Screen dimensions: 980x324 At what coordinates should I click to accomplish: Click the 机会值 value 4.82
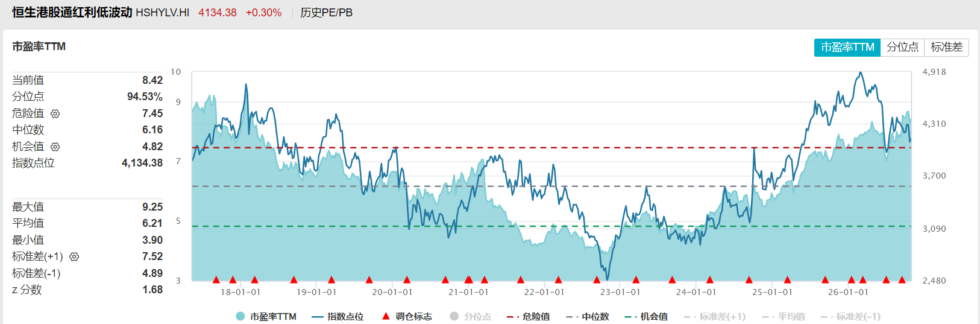(152, 147)
